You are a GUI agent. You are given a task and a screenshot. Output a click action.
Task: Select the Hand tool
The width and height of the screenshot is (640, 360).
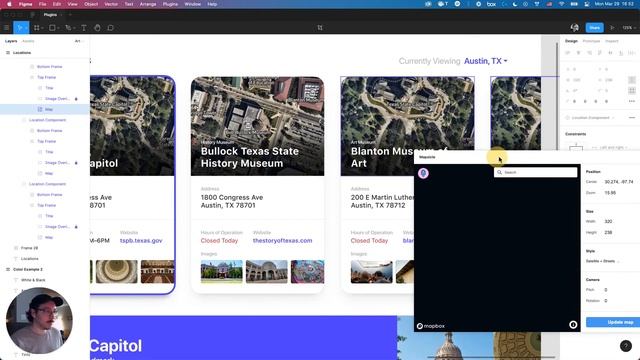pyautogui.click(x=97, y=28)
